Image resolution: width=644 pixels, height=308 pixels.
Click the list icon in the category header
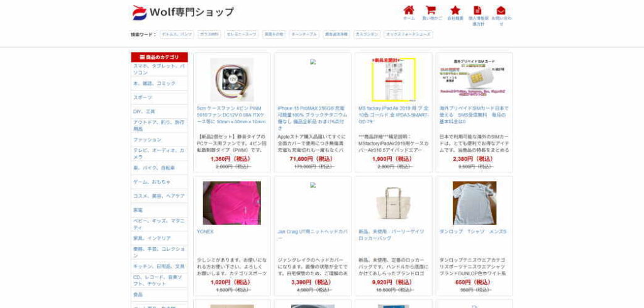(x=142, y=57)
